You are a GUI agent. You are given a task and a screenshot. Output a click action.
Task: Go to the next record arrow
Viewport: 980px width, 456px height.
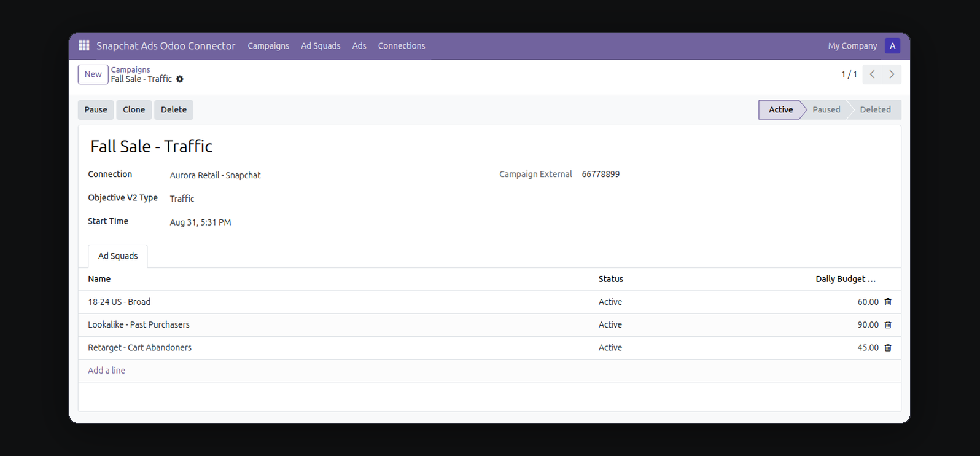point(892,74)
